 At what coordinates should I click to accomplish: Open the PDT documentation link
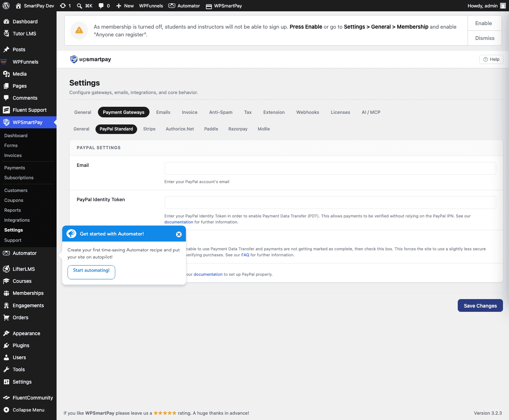click(179, 222)
